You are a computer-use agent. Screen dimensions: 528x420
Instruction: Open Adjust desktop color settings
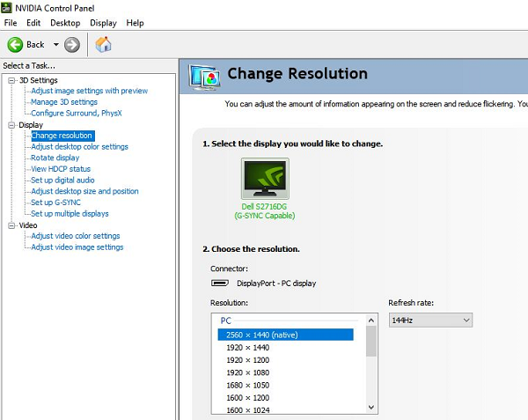[x=79, y=146]
